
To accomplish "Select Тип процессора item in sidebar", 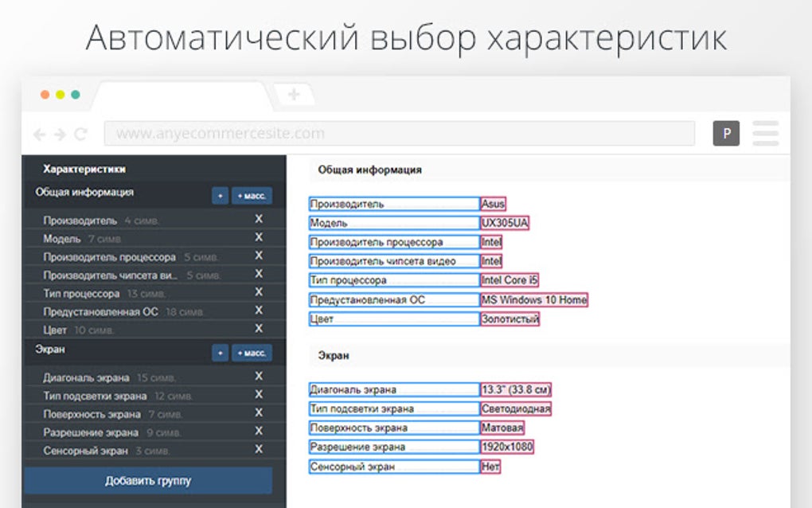I will (81, 294).
